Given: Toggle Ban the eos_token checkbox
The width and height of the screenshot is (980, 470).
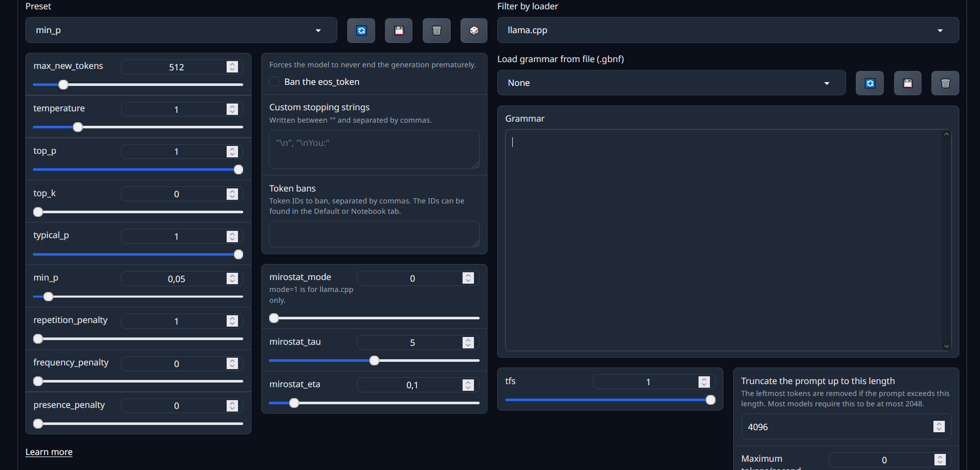Looking at the screenshot, I should (x=274, y=82).
